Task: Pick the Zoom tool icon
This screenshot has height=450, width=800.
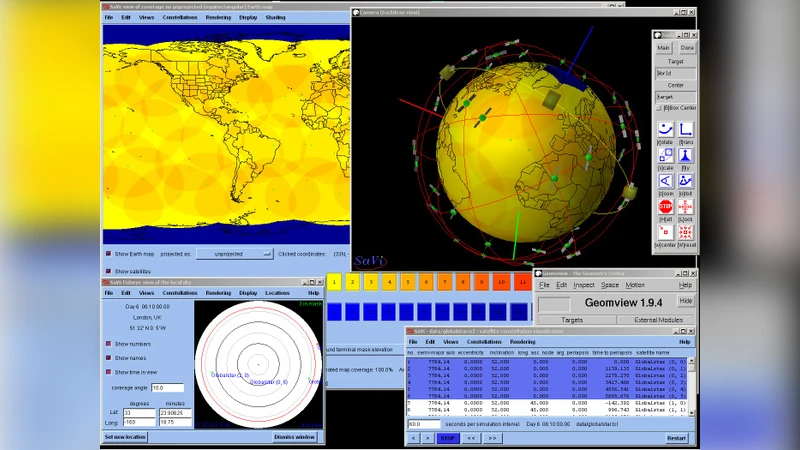Action: pos(665,181)
